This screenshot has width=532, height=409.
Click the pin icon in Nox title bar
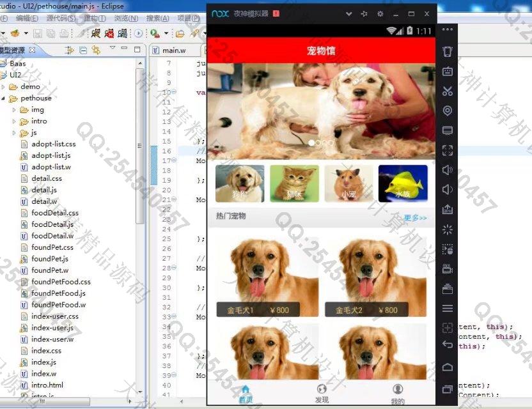point(364,14)
